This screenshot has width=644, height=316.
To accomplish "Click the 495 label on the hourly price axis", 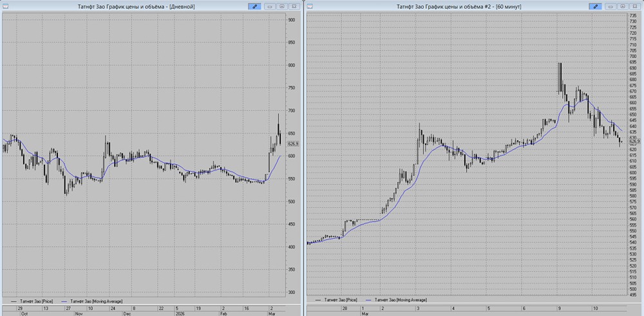I will pyautogui.click(x=633, y=295).
